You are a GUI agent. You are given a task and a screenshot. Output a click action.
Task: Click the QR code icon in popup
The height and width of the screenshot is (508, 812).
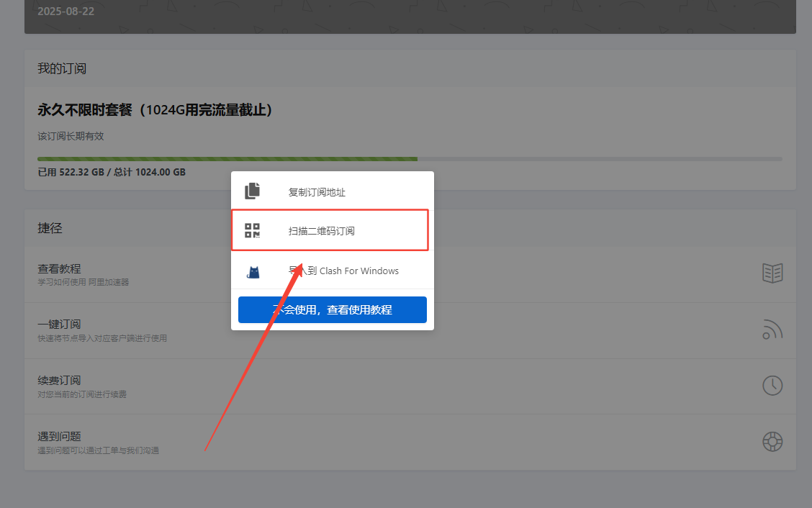click(x=252, y=231)
